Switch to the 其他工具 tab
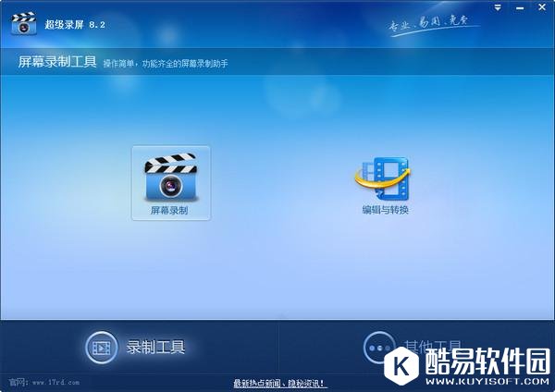 (413, 348)
